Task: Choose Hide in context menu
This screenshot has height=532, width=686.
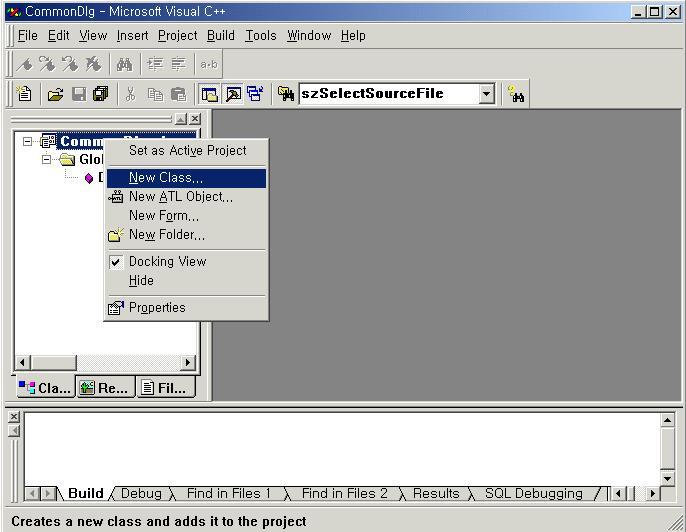Action: tap(186, 280)
